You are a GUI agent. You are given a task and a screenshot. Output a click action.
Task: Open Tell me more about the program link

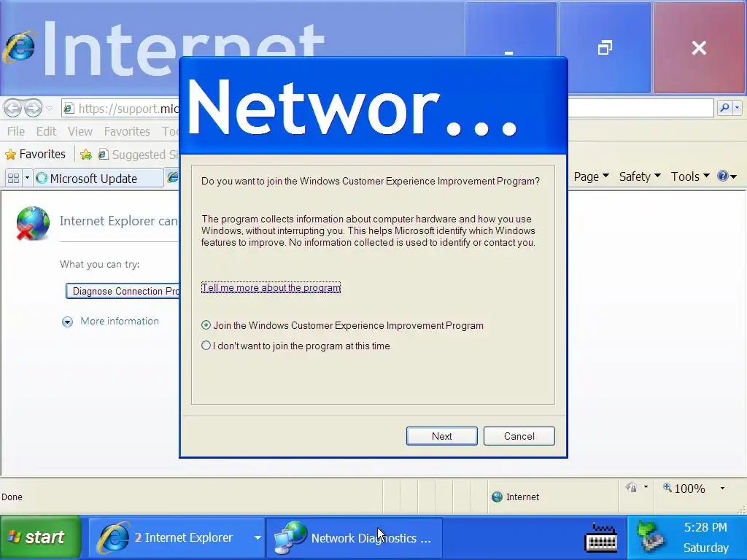point(271,287)
